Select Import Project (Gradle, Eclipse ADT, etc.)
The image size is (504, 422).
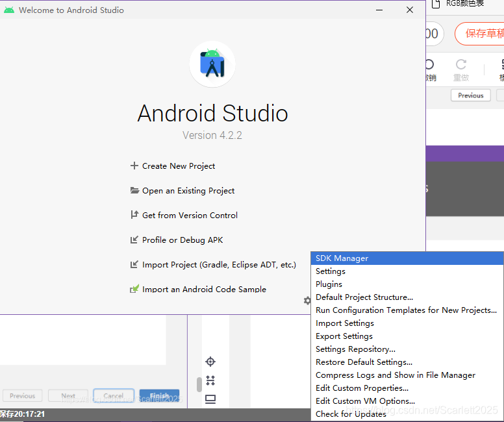point(220,264)
